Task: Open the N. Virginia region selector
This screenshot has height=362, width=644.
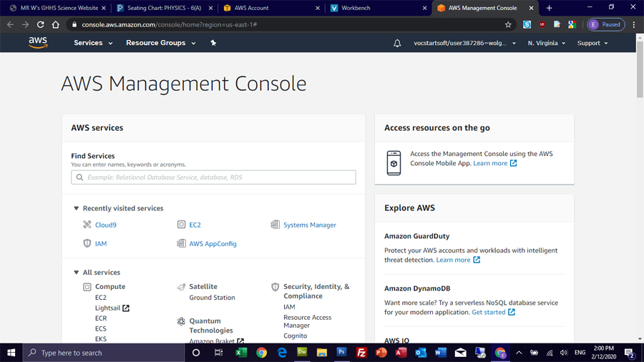Action: pos(546,43)
